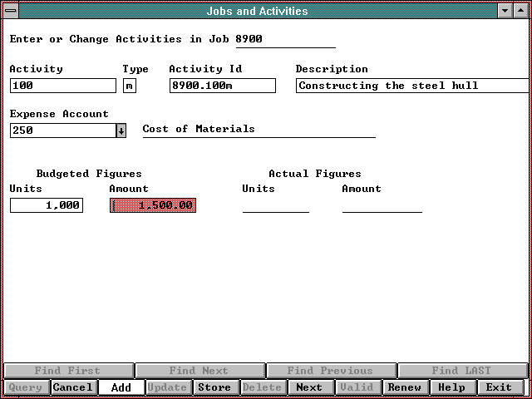Click the Job number field 8900
Screen dimensions: 532x399
pos(285,40)
